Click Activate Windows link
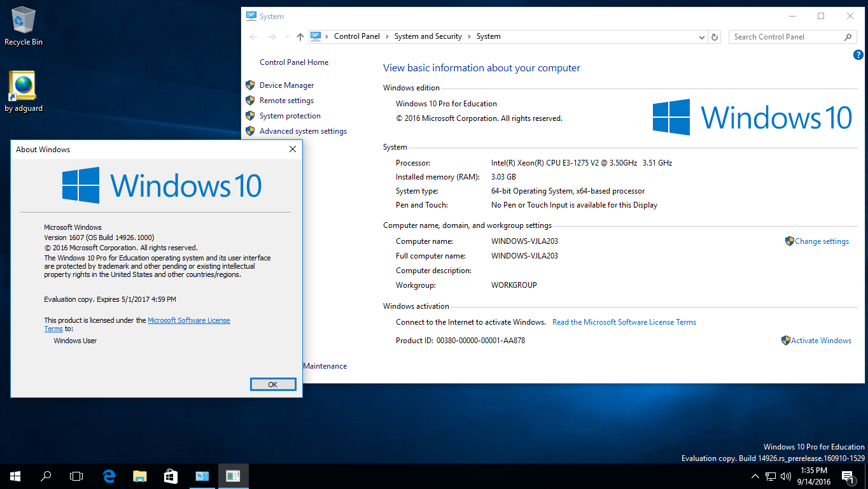The image size is (868, 489). tap(821, 341)
